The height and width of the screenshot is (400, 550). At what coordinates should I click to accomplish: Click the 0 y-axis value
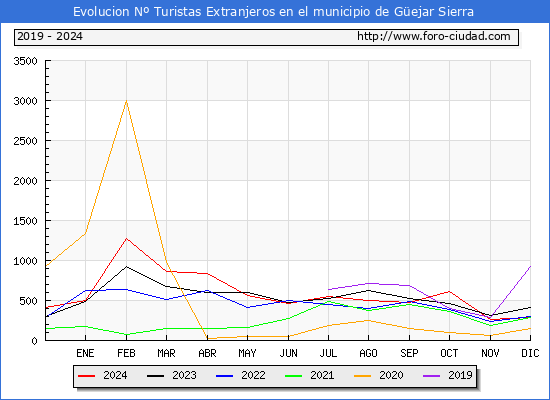click(34, 341)
